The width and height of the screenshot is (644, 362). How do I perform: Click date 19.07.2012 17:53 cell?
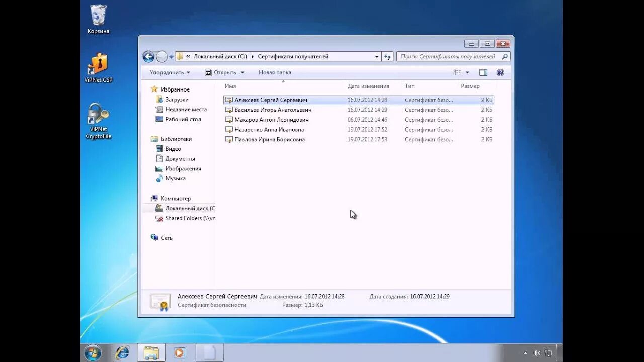[367, 139]
